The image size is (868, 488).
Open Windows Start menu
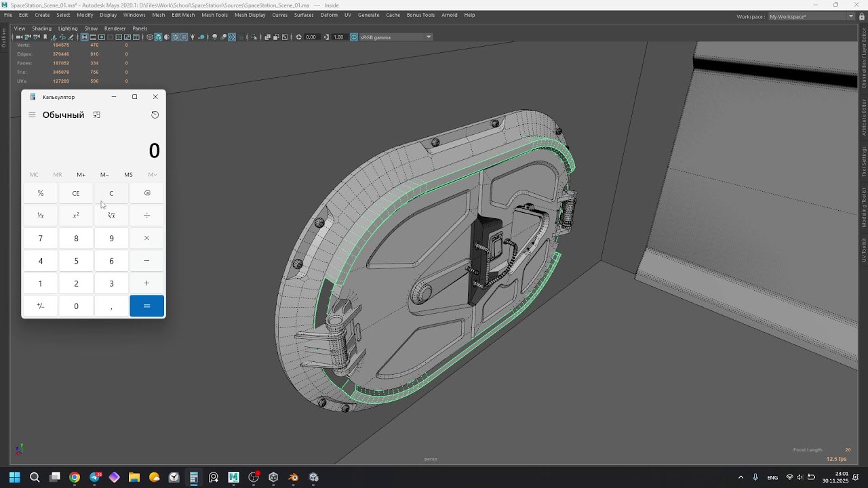pos(15,477)
